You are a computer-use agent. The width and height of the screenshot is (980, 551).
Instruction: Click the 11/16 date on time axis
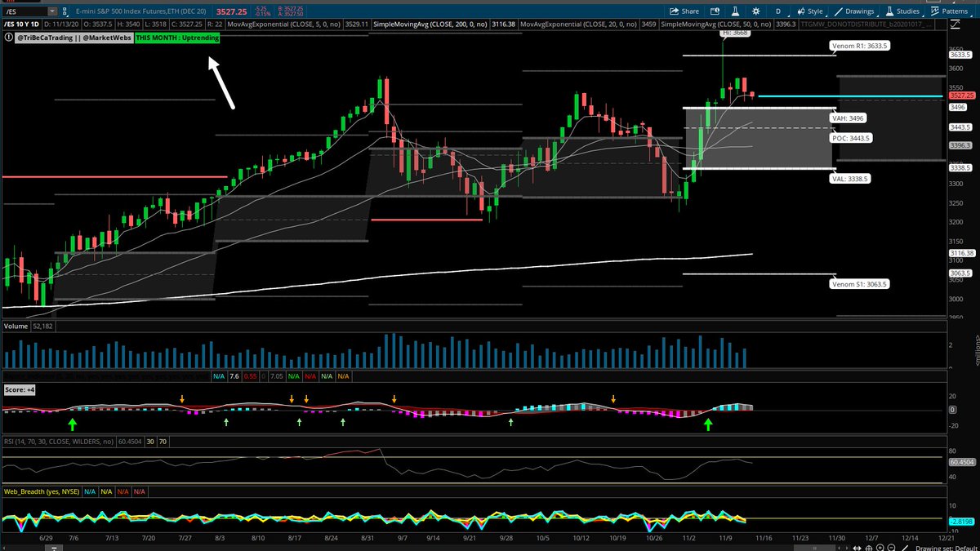click(x=763, y=538)
